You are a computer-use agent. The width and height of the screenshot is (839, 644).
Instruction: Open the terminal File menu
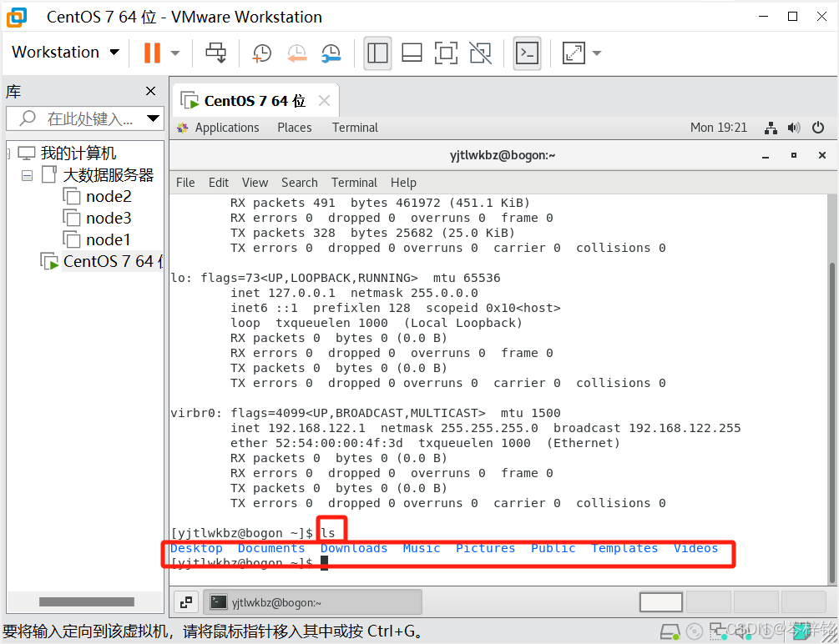pyautogui.click(x=185, y=183)
